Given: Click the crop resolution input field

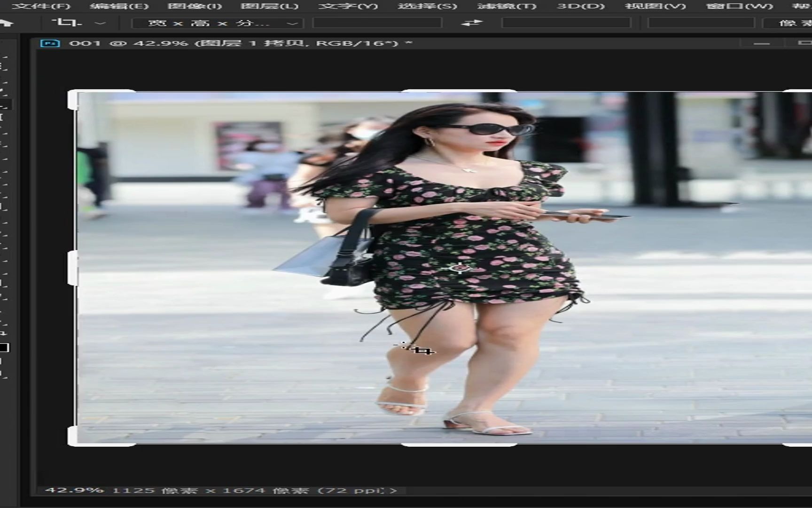Looking at the screenshot, I should click(x=701, y=23).
